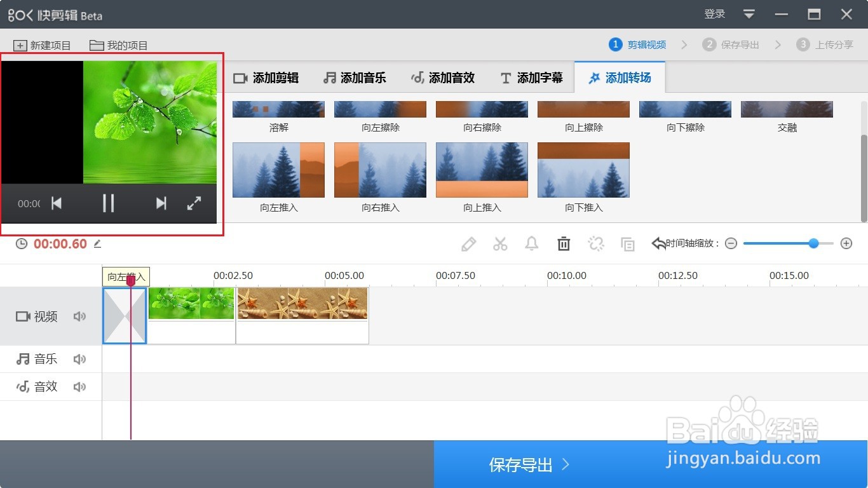Skip to the next clip in preview

click(160, 203)
